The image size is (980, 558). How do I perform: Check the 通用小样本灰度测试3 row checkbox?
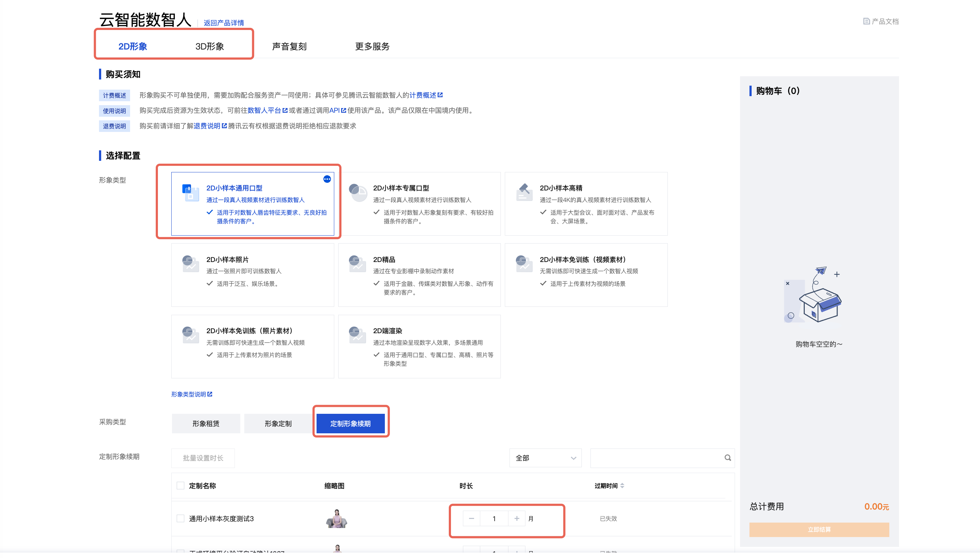(180, 519)
